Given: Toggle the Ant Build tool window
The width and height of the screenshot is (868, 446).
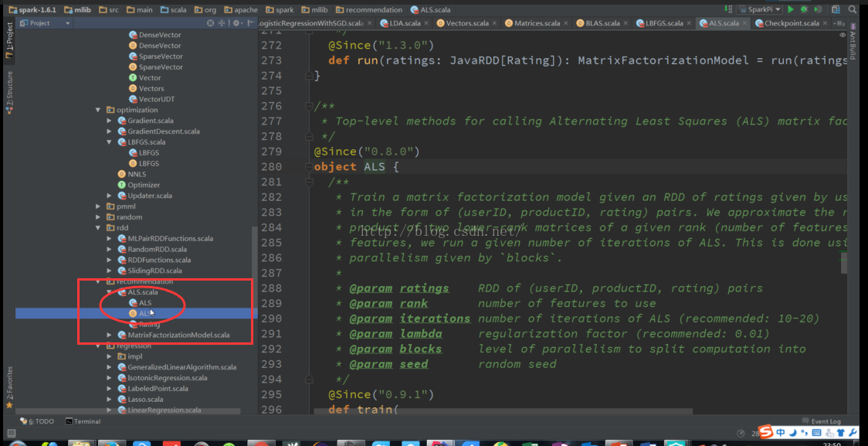Looking at the screenshot, I should point(853,42).
